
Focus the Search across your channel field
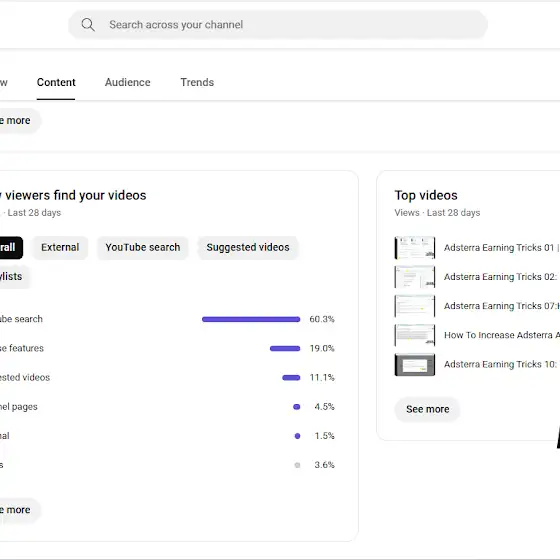[278, 25]
